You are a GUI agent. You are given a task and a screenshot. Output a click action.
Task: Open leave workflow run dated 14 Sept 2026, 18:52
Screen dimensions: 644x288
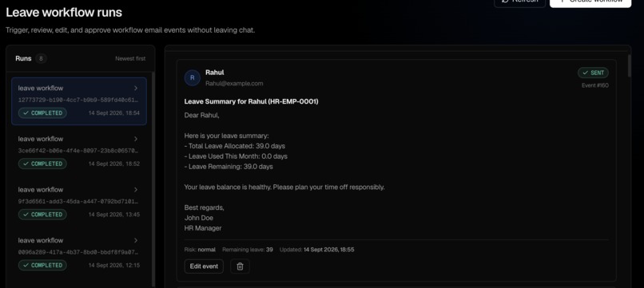coord(79,152)
